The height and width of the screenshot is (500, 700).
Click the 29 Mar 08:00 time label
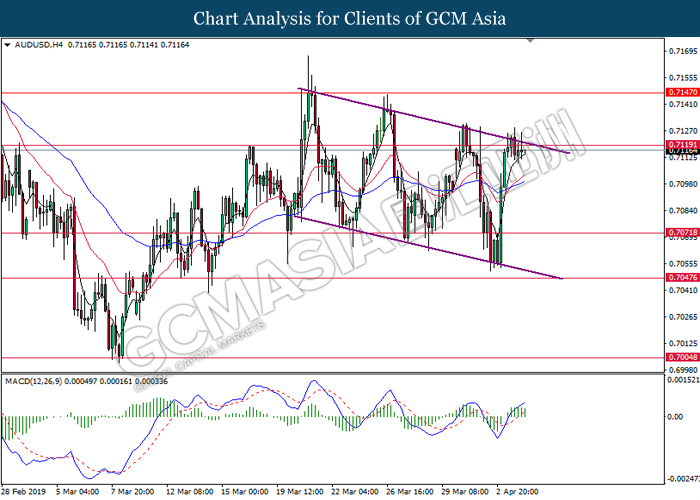tap(465, 492)
